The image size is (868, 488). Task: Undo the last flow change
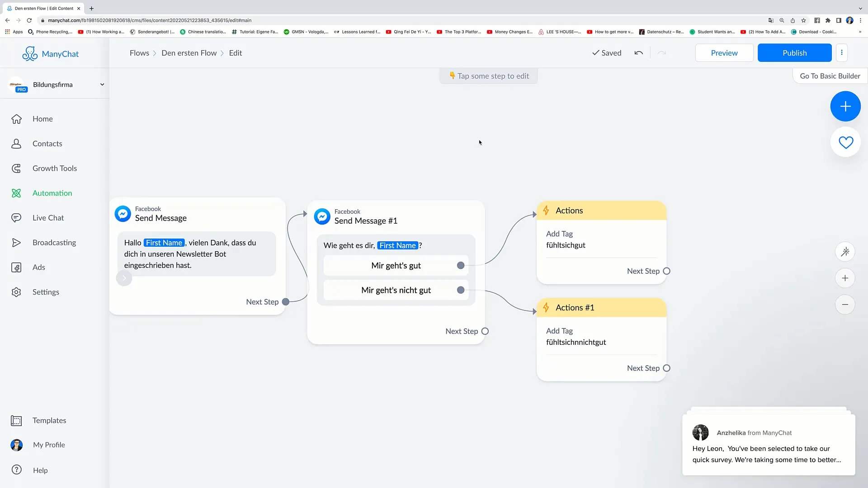[x=638, y=53]
